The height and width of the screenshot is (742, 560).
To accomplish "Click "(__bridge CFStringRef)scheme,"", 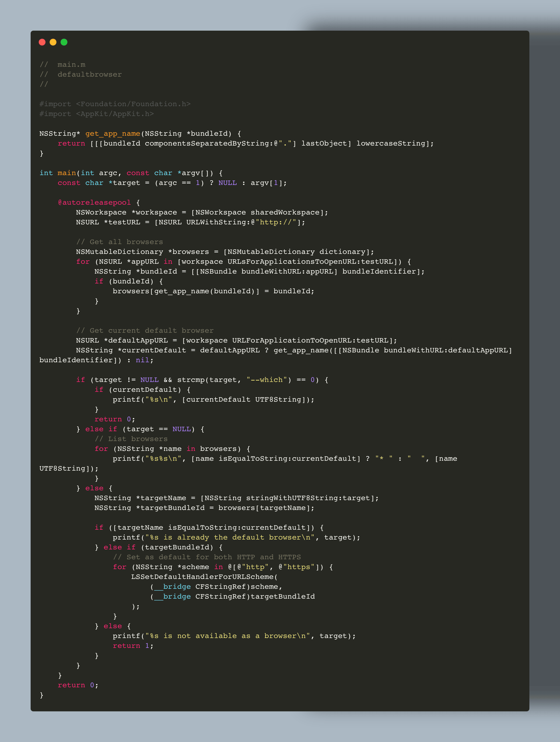I will click(x=216, y=587).
